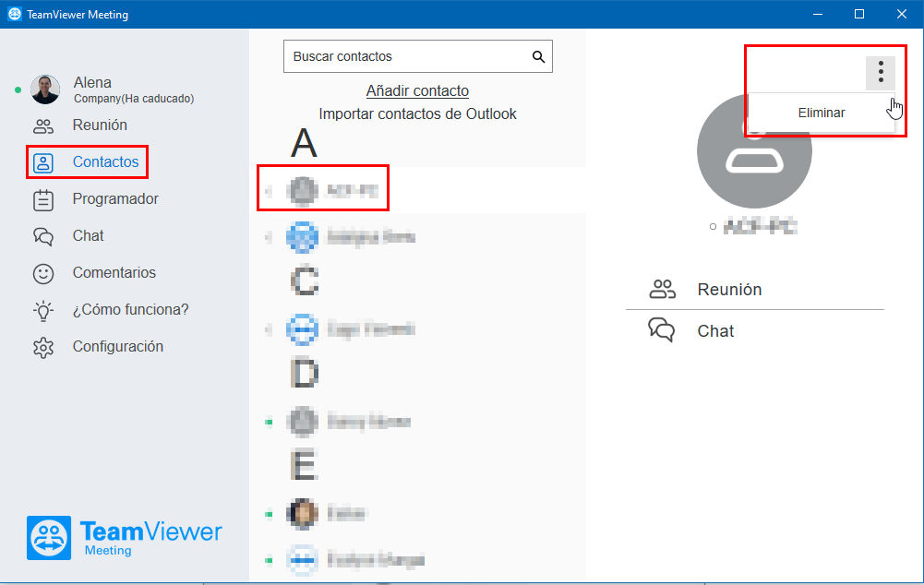Focus the Buscar contactos search field
Screen dimensions: 924x585
(x=418, y=56)
